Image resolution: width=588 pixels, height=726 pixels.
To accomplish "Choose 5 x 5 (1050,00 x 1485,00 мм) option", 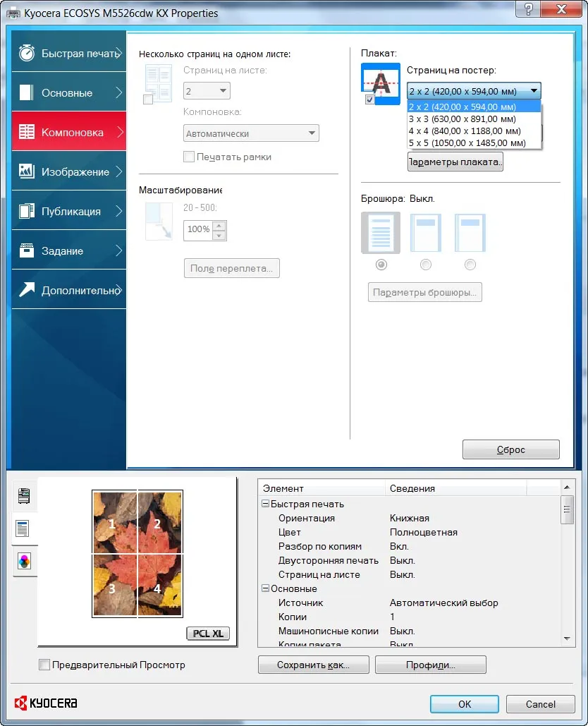I will coord(474,143).
